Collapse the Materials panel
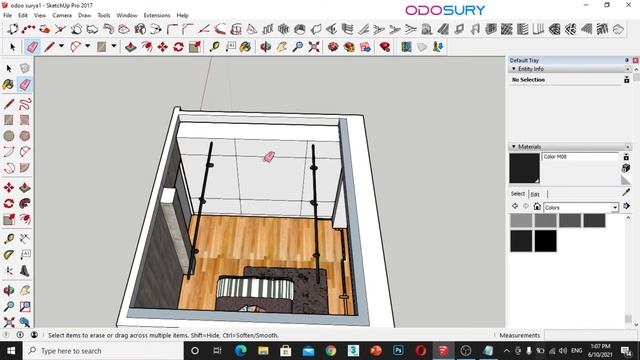This screenshot has width=640, height=360. (x=514, y=147)
